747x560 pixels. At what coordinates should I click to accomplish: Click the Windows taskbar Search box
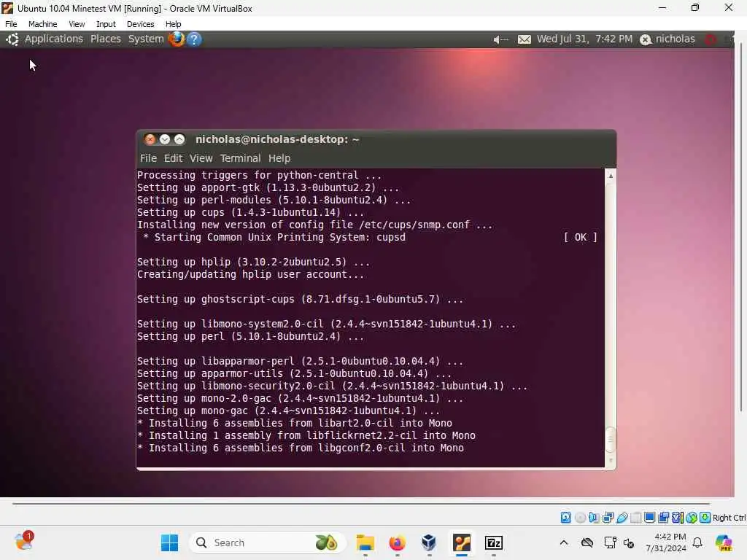(267, 542)
